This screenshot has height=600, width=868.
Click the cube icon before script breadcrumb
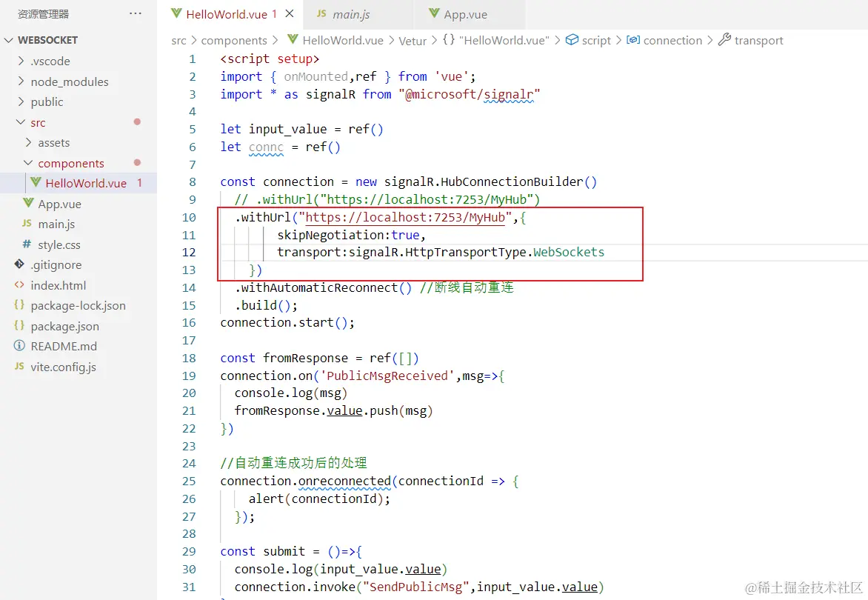click(x=572, y=39)
